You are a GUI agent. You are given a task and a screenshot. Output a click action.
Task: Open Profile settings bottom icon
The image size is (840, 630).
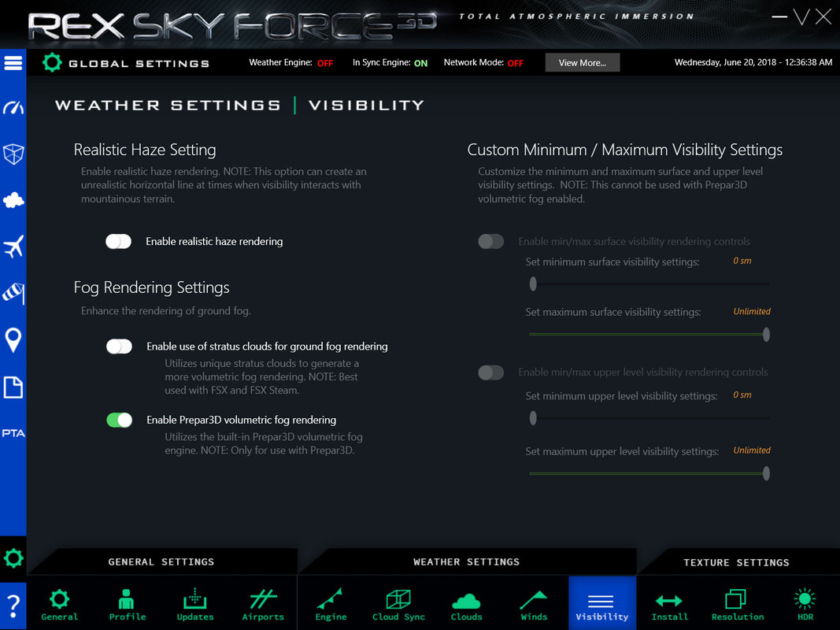point(127,606)
